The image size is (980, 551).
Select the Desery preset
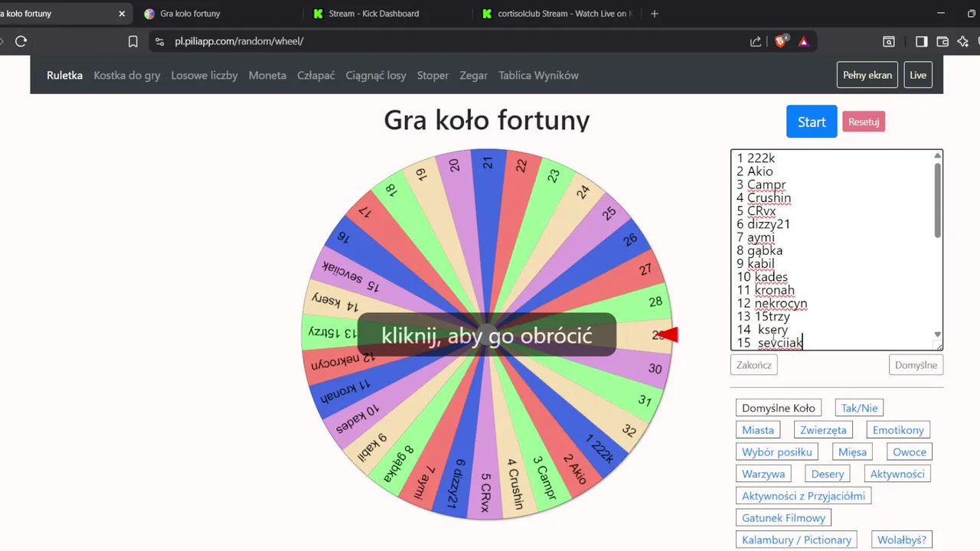click(x=828, y=474)
